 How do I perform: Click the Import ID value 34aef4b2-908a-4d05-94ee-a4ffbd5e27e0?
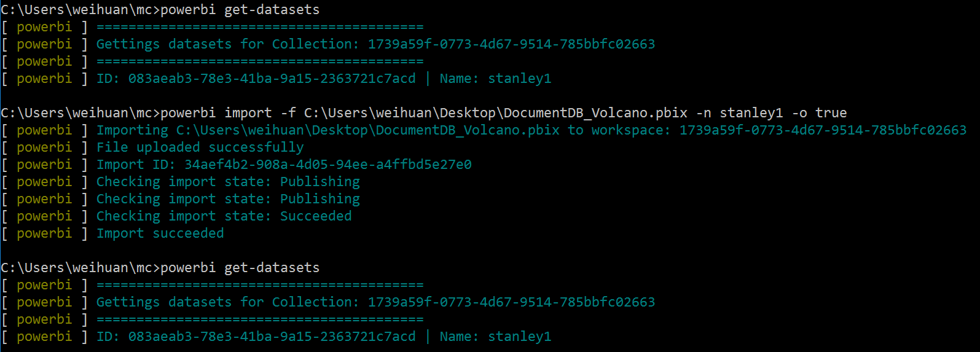pos(328,165)
